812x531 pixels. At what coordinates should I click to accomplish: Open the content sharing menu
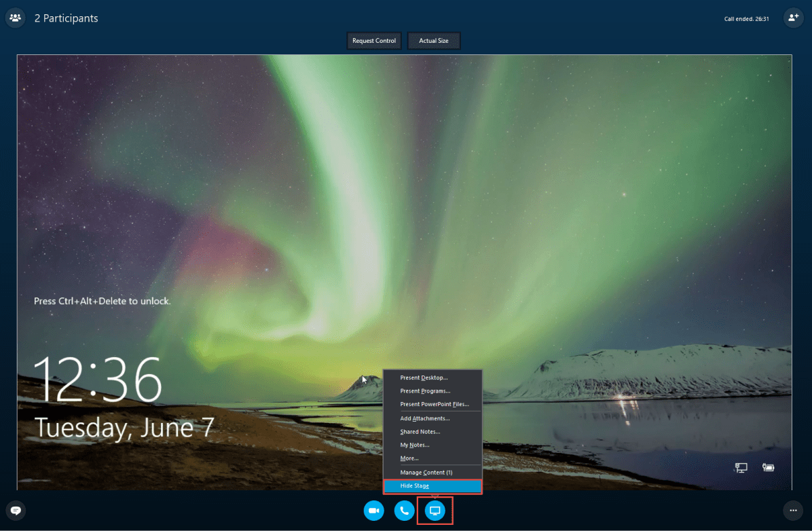(435, 511)
